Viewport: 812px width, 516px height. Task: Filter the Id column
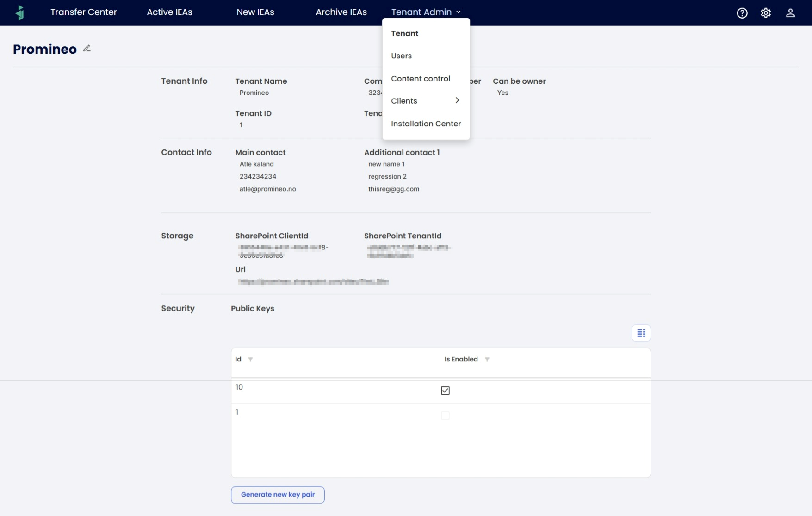click(x=250, y=360)
